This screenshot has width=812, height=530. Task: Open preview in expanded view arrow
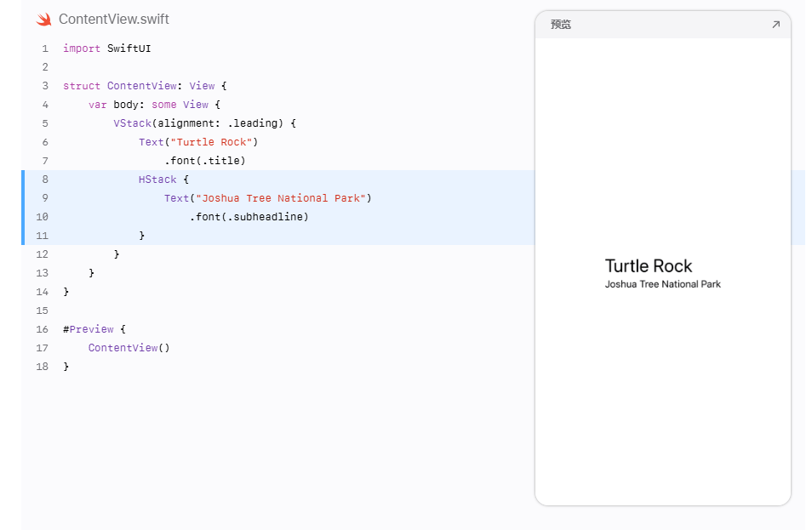click(775, 25)
